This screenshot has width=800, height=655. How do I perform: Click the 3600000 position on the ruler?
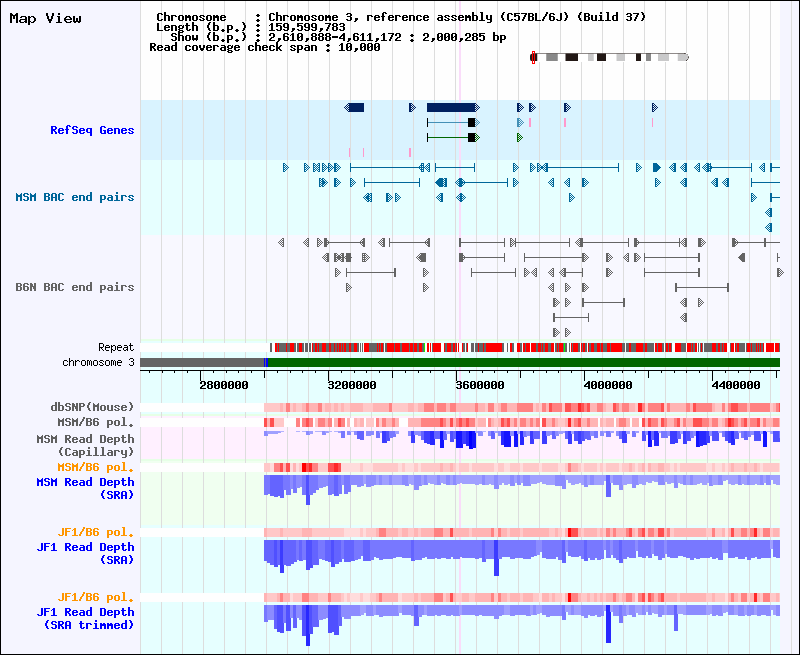480,384
